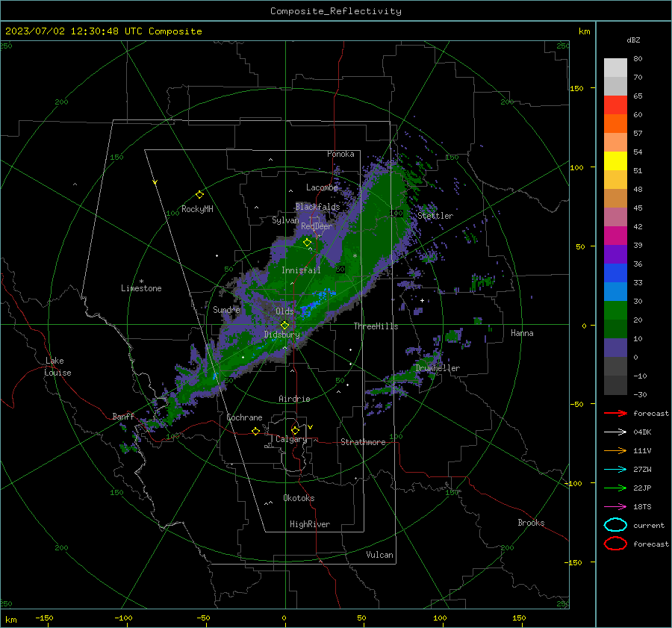Click the cyan current ellipse legend icon

click(615, 525)
